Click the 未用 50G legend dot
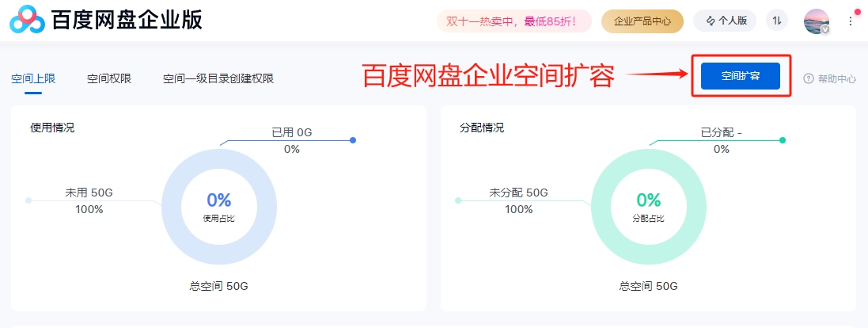The height and width of the screenshot is (328, 868). 28,200
